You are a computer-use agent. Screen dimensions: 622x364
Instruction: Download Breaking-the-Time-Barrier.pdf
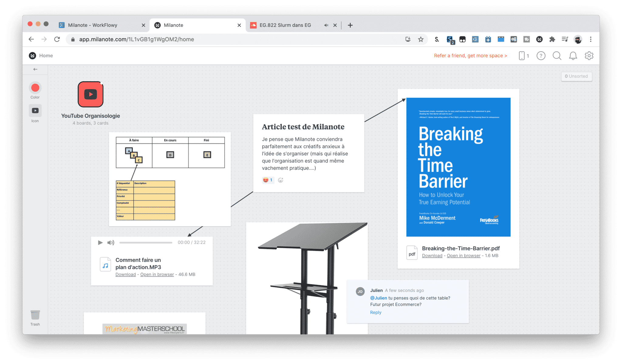[x=432, y=256]
